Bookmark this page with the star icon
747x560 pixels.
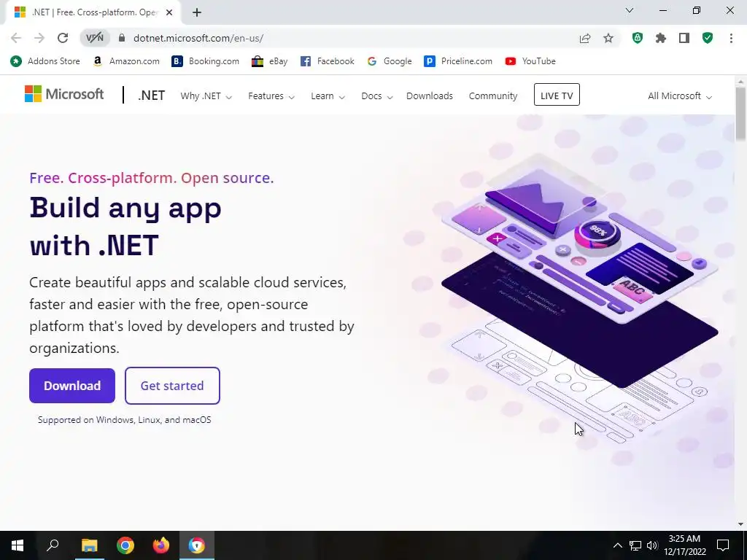[608, 38]
